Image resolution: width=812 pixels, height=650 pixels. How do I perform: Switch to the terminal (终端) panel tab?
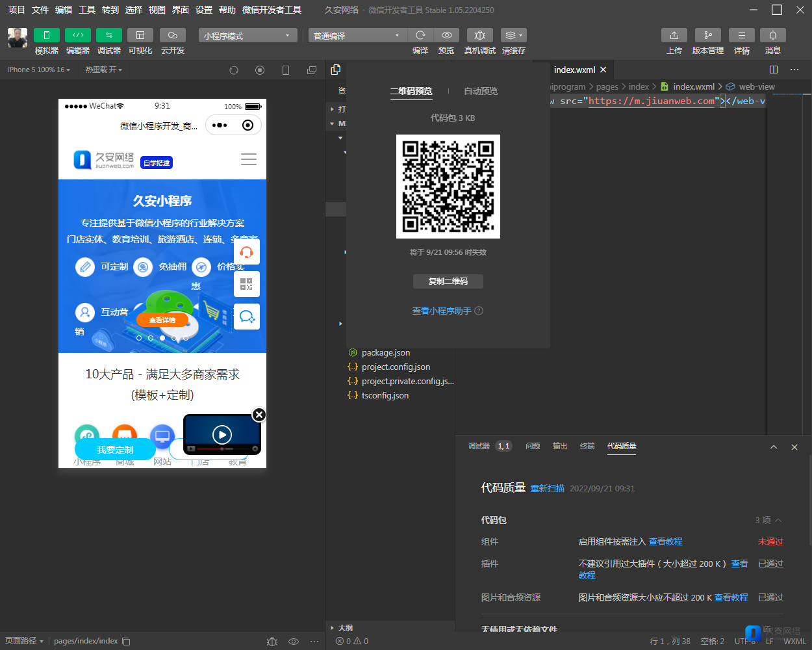coord(587,446)
